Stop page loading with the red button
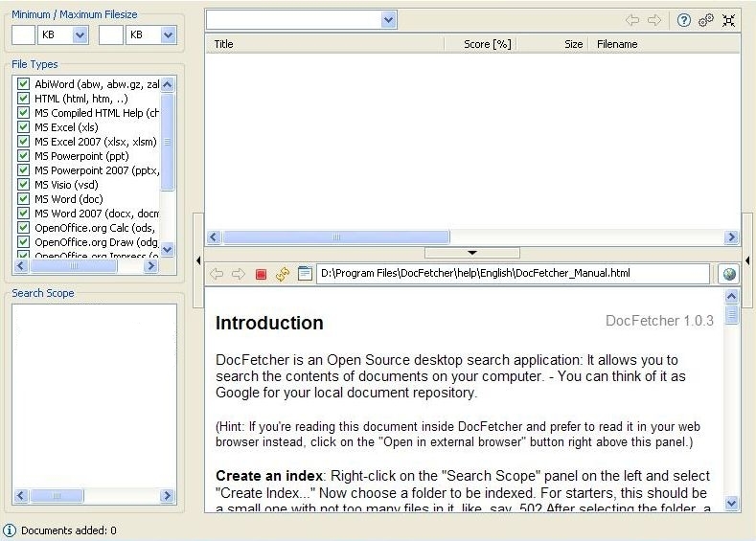The image size is (756, 541). [261, 274]
